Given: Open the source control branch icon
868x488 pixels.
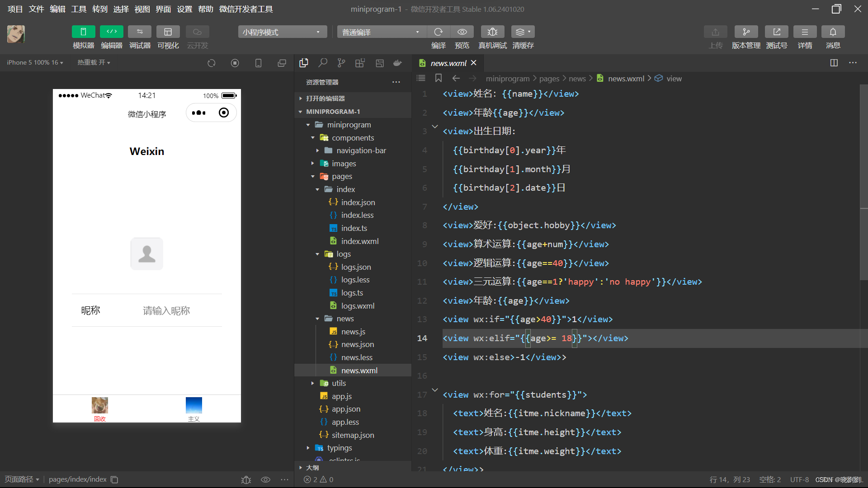Looking at the screenshot, I should (x=341, y=63).
